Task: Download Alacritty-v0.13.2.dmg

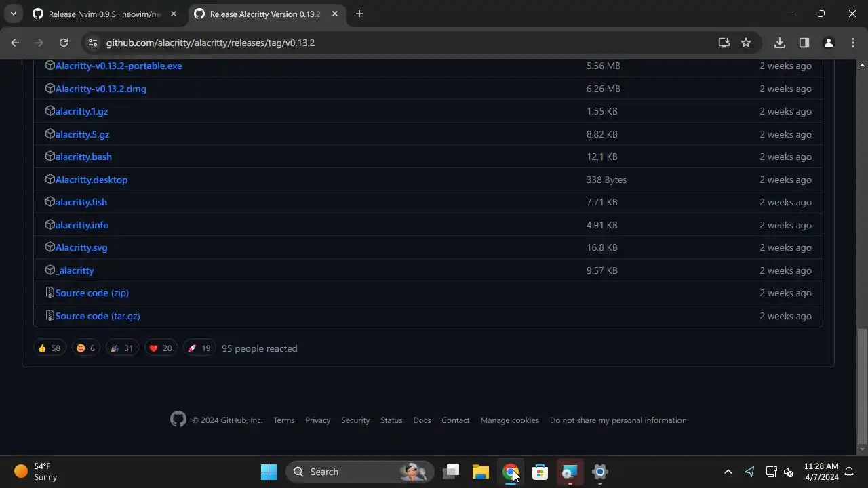Action: (101, 89)
